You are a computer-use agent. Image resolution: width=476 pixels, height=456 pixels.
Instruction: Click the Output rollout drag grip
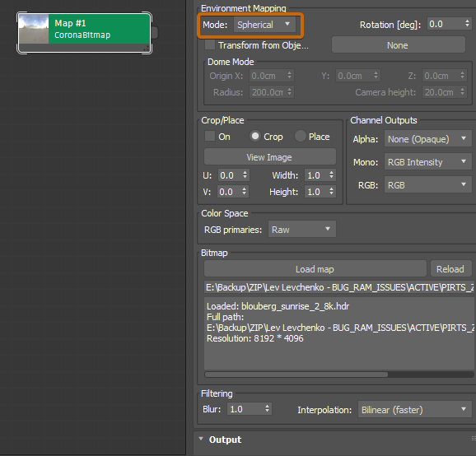[x=473, y=439]
